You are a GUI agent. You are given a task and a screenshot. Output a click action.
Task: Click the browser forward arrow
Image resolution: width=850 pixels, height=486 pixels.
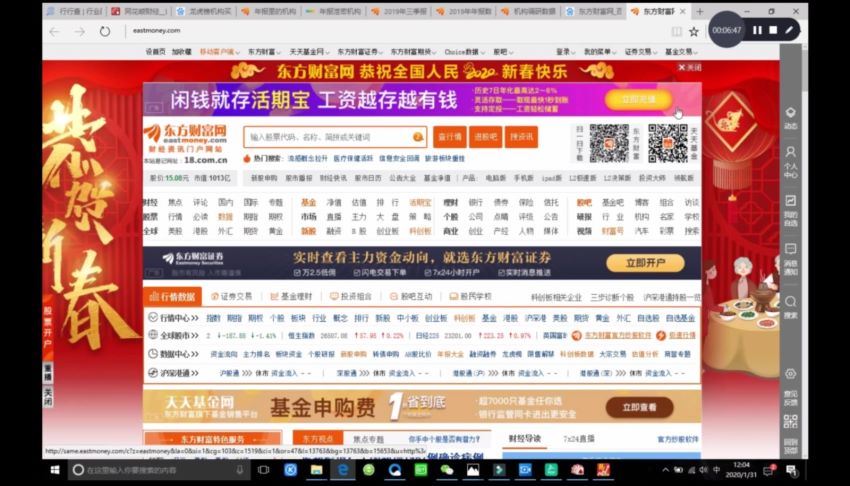coord(80,31)
